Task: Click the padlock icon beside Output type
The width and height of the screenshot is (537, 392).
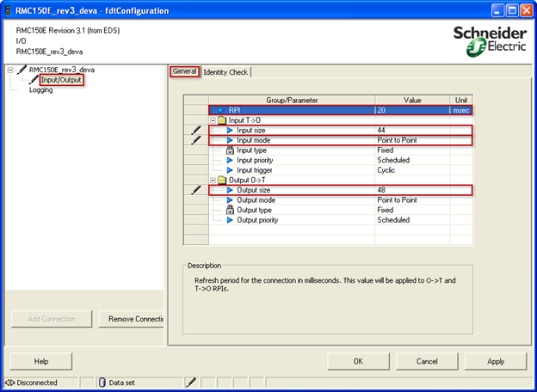Action: click(230, 210)
